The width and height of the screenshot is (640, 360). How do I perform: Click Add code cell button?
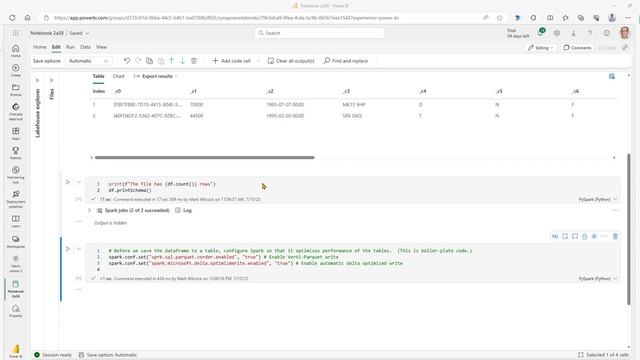[231, 61]
